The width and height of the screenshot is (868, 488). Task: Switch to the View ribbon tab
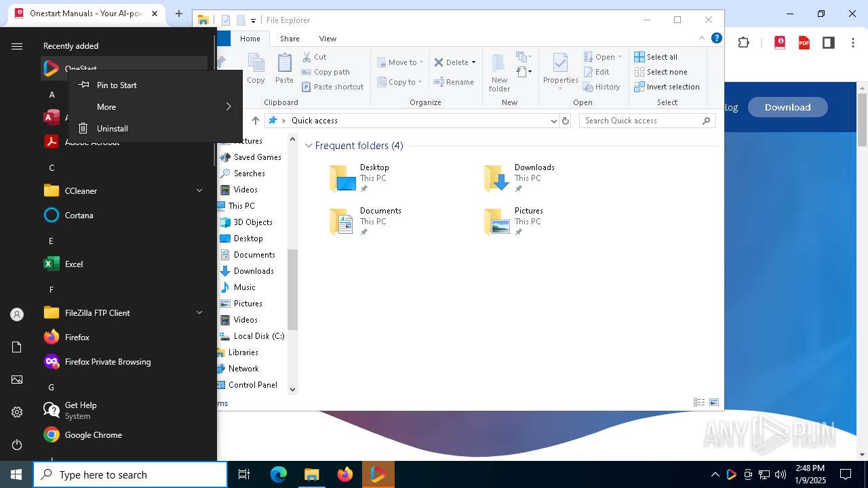coord(328,39)
